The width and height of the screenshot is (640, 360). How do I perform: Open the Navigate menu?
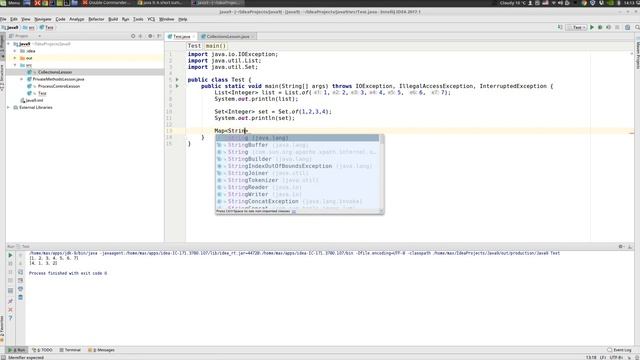point(42,19)
